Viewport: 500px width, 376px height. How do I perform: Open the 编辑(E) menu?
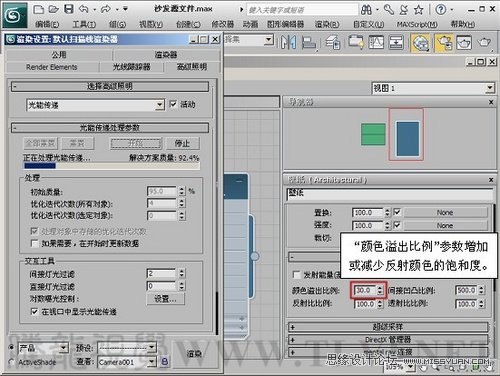(x=47, y=24)
